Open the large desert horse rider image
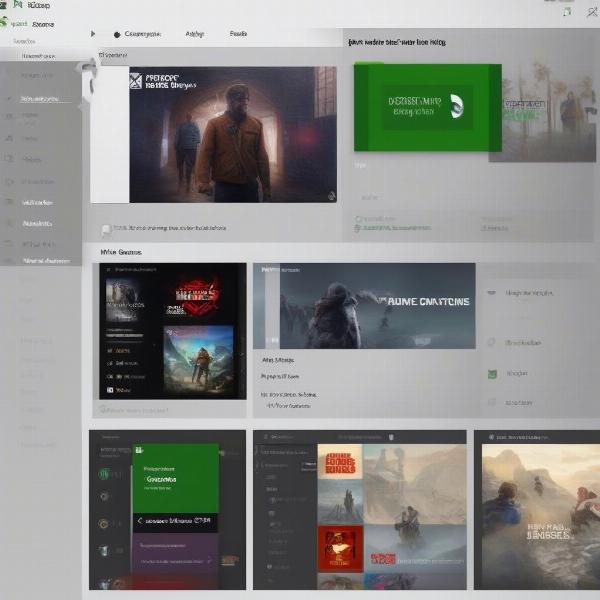 pyautogui.click(x=415, y=484)
